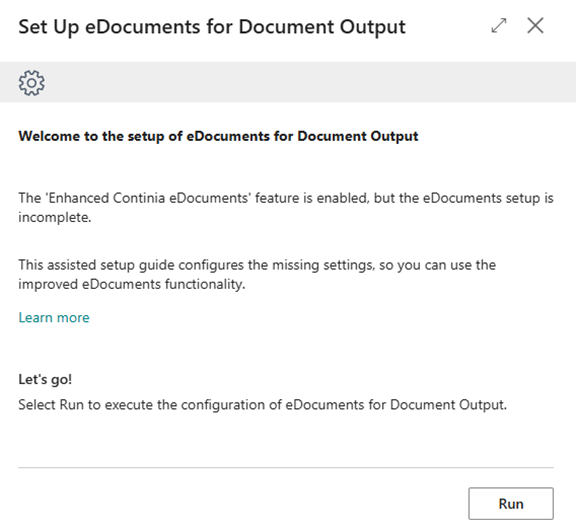Click the Run button
Image resolution: width=576 pixels, height=531 pixels.
[x=511, y=503]
